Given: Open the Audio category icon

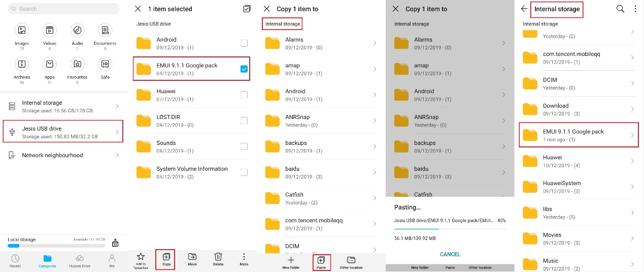Looking at the screenshot, I should tap(77, 31).
